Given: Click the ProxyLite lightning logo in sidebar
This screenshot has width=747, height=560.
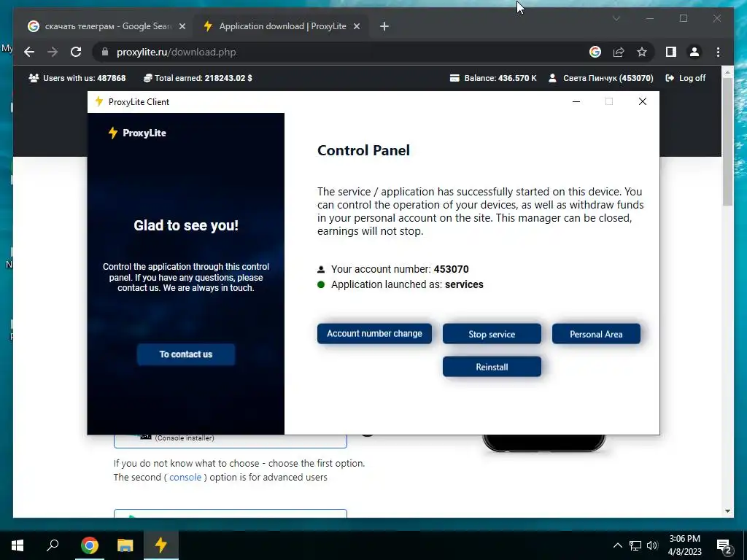Looking at the screenshot, I should [x=113, y=133].
